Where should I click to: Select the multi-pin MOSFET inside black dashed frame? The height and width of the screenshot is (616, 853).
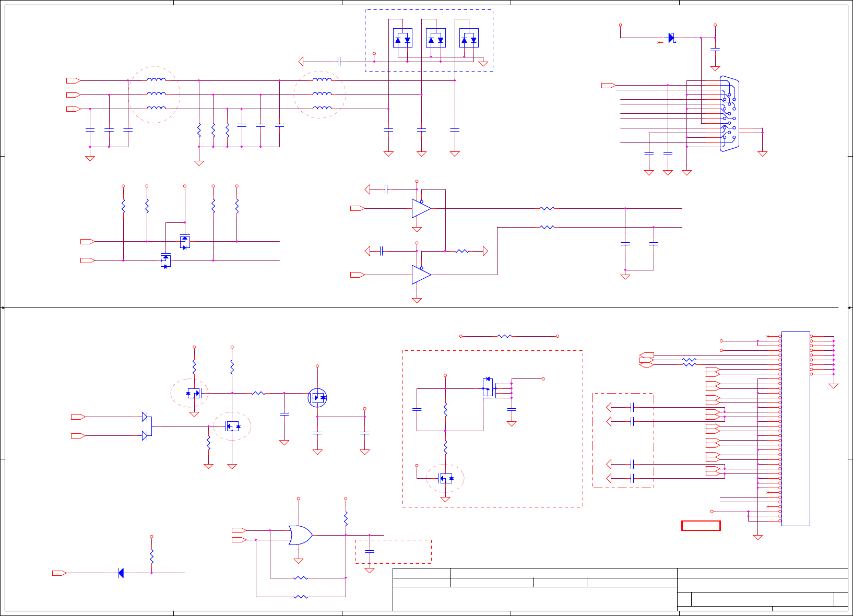click(489, 388)
